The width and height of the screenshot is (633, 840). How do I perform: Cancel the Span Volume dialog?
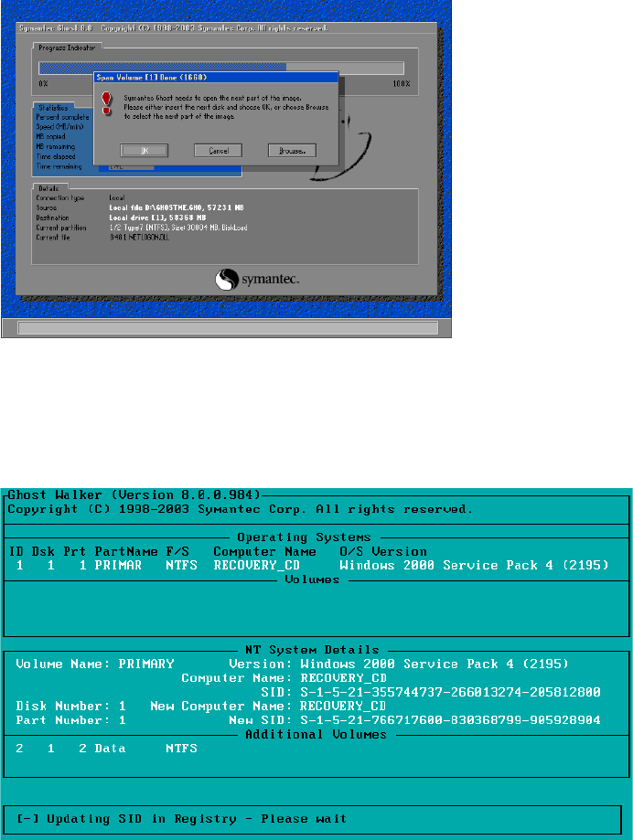click(218, 151)
